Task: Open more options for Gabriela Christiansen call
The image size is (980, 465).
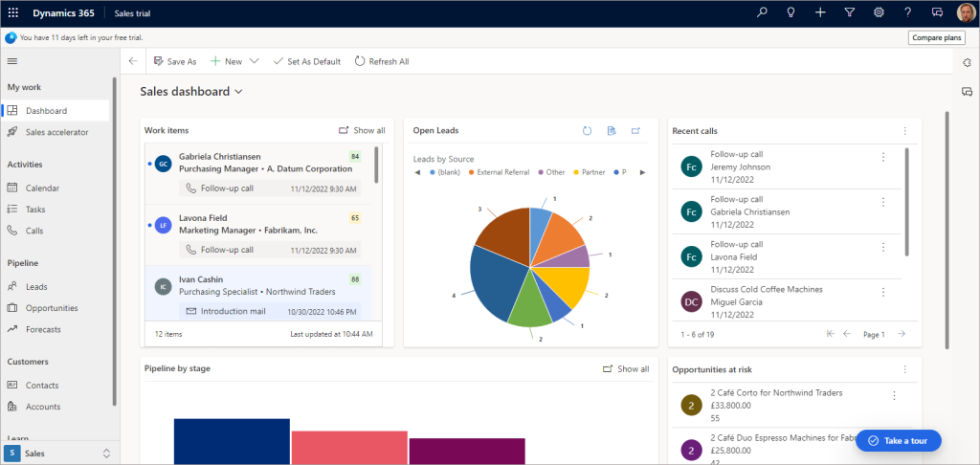Action: [x=883, y=202]
